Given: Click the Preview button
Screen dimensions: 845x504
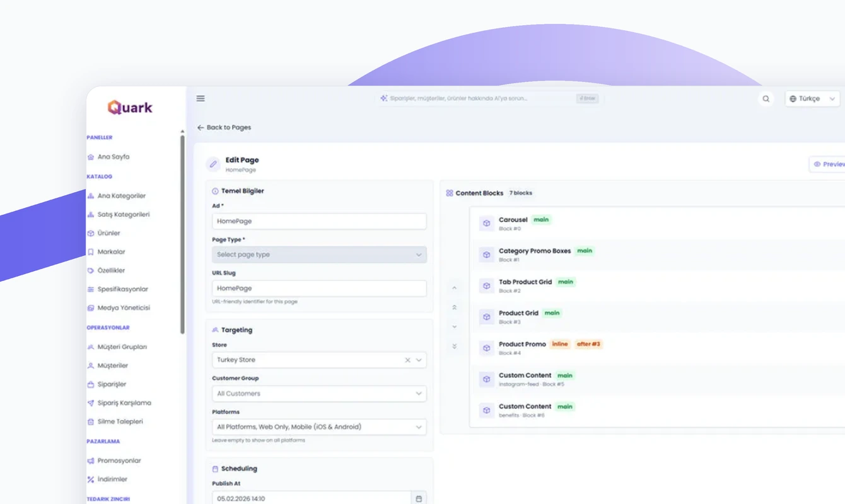Looking at the screenshot, I should 827,164.
